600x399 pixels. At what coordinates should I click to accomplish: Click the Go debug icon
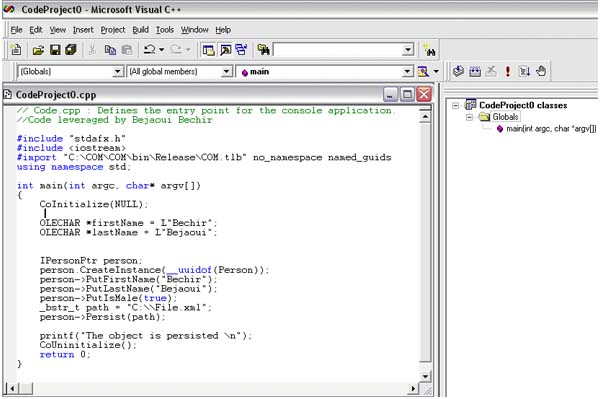524,71
